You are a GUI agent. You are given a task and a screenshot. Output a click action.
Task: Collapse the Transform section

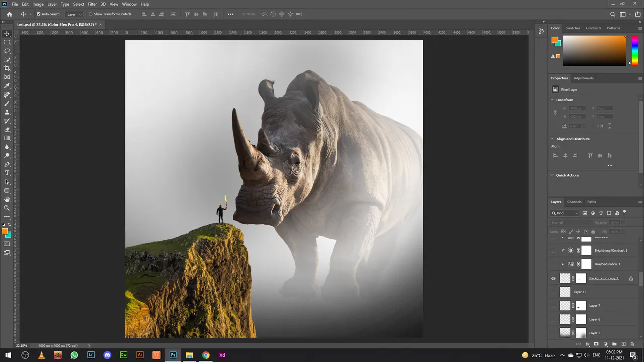pos(552,100)
